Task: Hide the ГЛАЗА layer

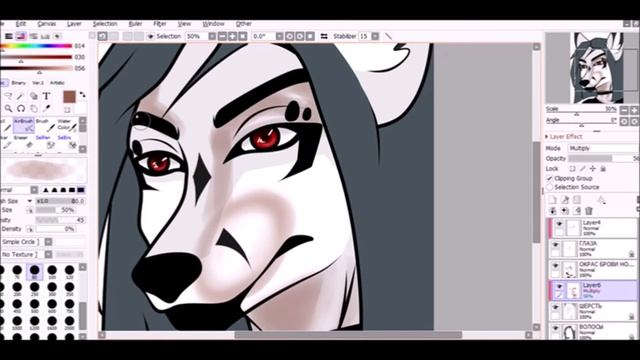Action: (556, 245)
